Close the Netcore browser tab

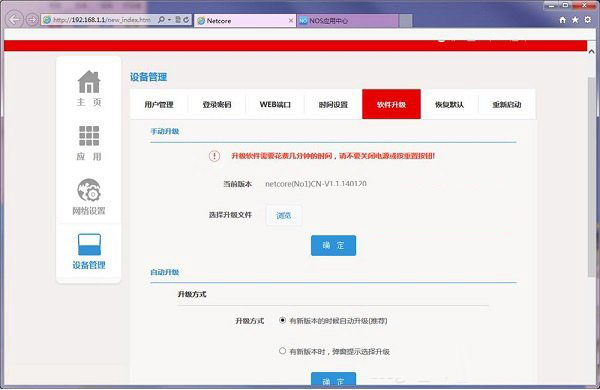click(291, 20)
